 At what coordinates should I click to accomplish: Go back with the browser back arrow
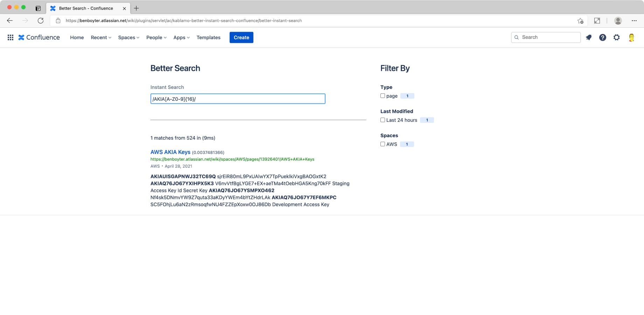point(10,21)
